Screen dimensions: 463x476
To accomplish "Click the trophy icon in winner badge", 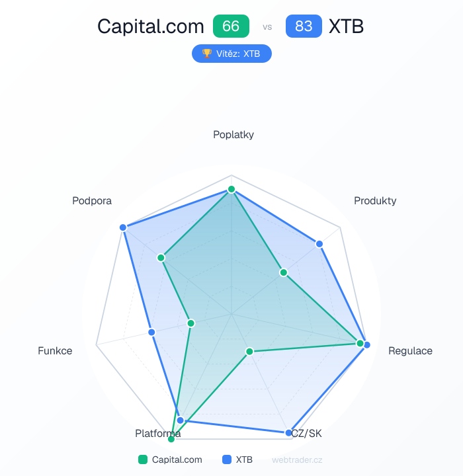I will [207, 54].
